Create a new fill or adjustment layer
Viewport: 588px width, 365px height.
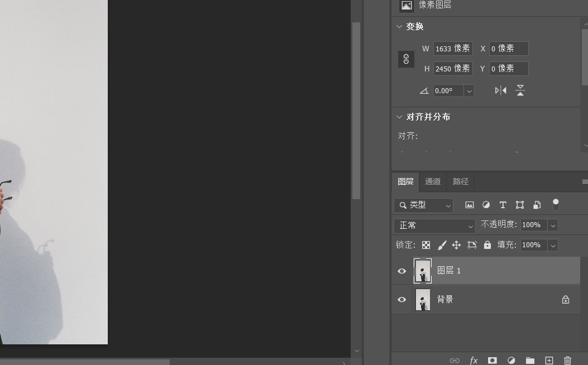point(511,361)
